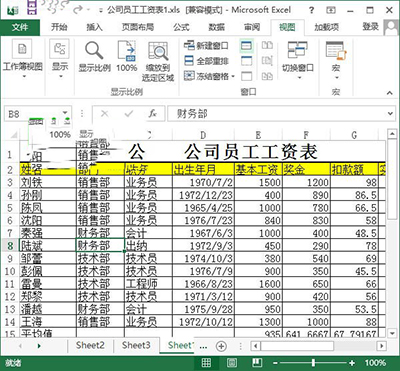Image resolution: width=400 pixels, height=371 pixels.
Task: Click the Name Box showing B8
Action: (x=33, y=114)
